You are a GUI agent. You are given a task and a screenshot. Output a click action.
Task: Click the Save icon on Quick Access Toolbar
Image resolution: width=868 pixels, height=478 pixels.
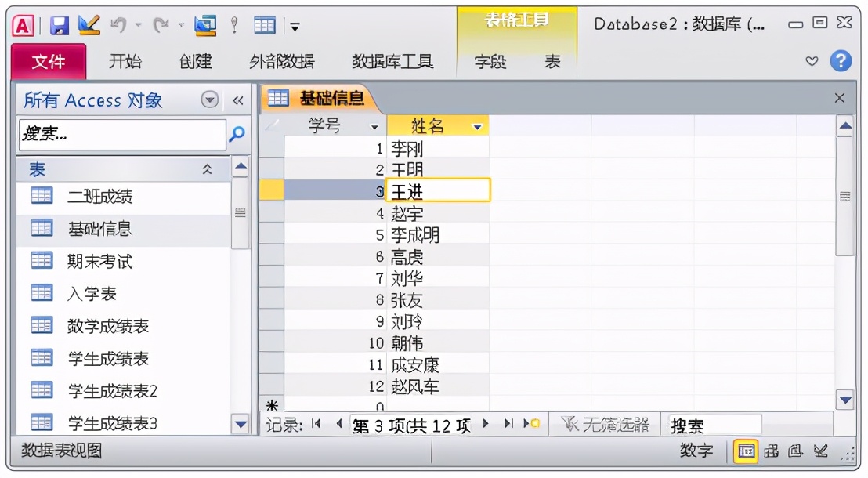click(60, 24)
